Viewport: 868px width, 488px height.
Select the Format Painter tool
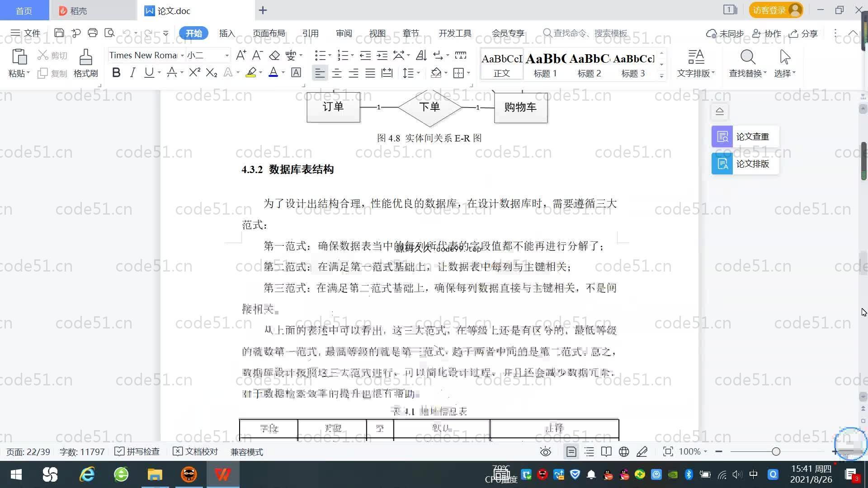coord(85,63)
